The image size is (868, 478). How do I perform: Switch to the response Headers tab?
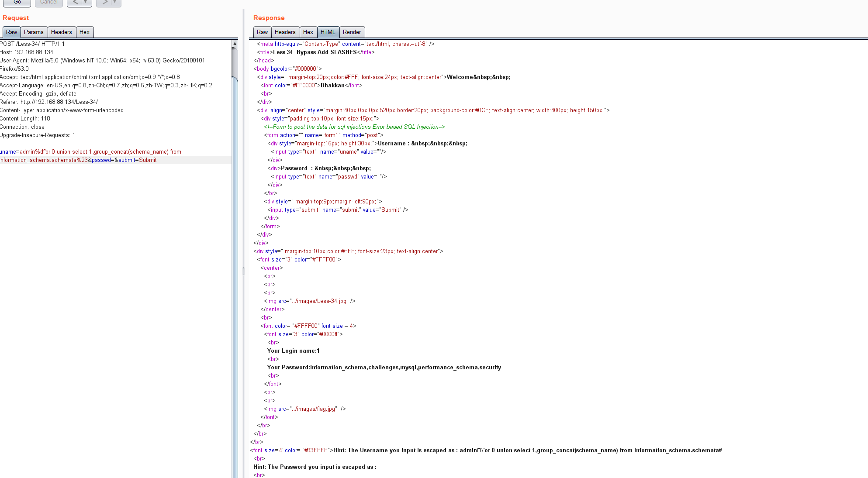pyautogui.click(x=285, y=32)
